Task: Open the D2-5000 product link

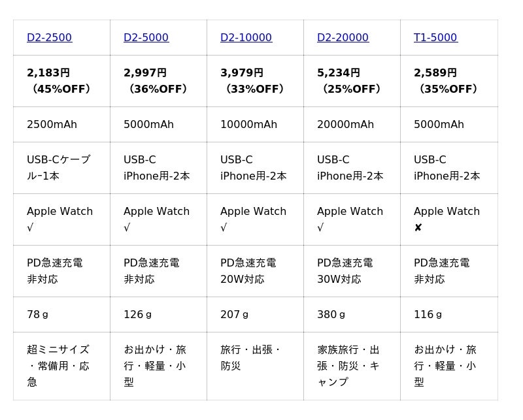Action: pyautogui.click(x=146, y=38)
